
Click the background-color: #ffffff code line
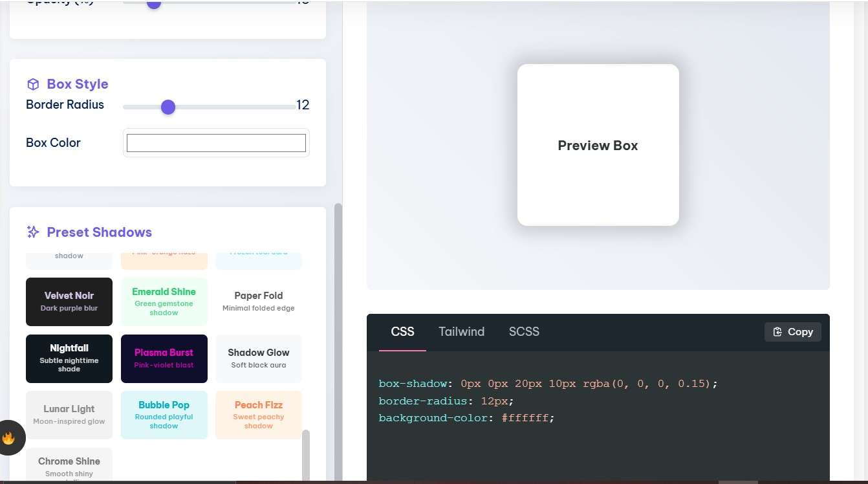coord(467,418)
